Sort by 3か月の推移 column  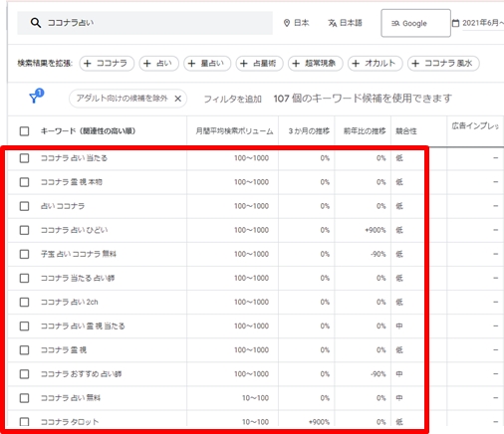309,131
